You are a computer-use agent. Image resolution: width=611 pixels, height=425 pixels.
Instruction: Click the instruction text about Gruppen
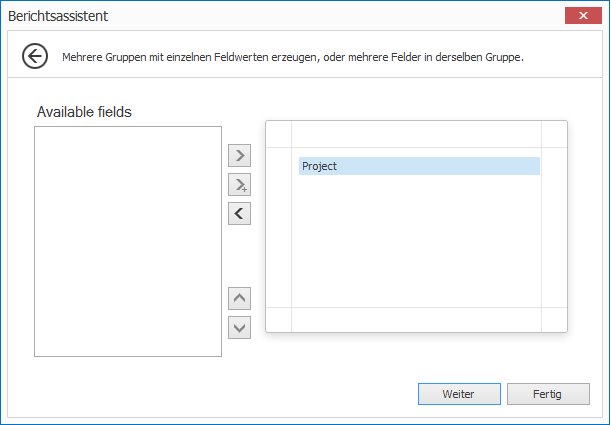coord(293,57)
